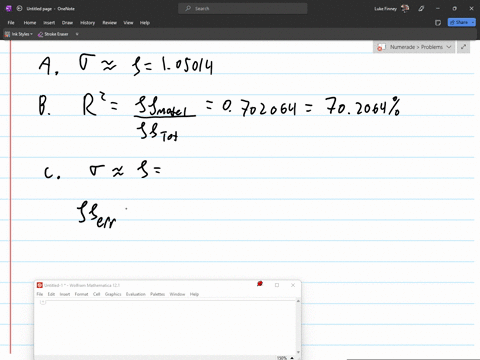Click the red pin icon in Mathematica title bar
The image size is (480, 360).
[x=260, y=284]
